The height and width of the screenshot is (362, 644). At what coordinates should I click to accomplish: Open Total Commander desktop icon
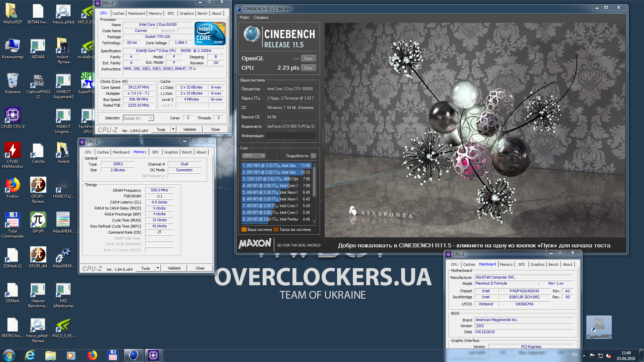pyautogui.click(x=12, y=225)
